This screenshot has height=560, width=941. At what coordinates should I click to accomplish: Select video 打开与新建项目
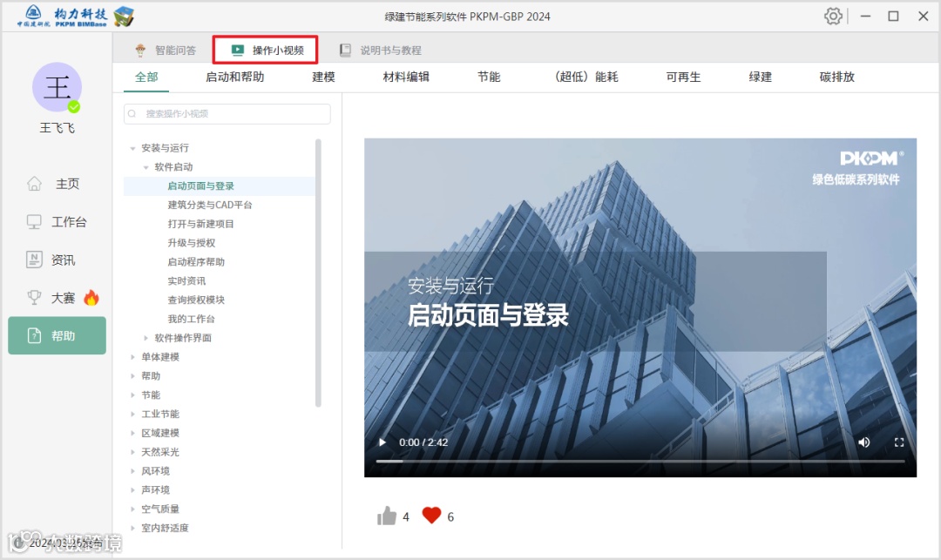[x=200, y=224]
